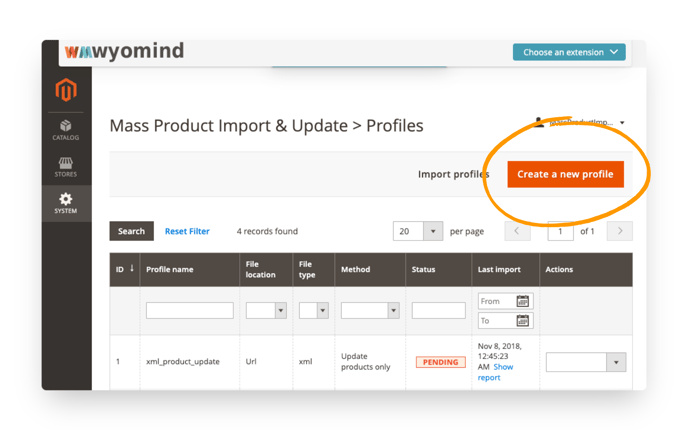Open the Stores sidebar menu
The image size is (688, 430).
[x=66, y=167]
